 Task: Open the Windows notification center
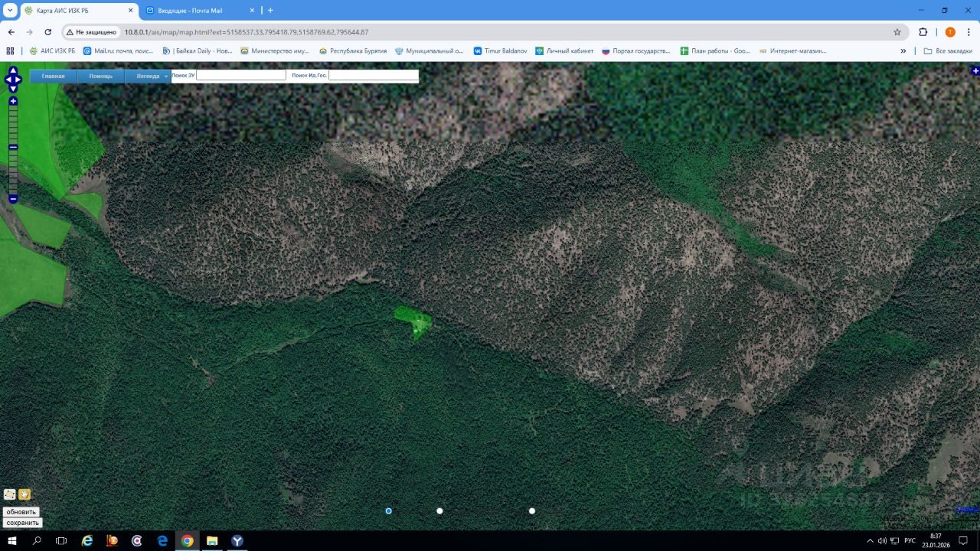pos(963,540)
